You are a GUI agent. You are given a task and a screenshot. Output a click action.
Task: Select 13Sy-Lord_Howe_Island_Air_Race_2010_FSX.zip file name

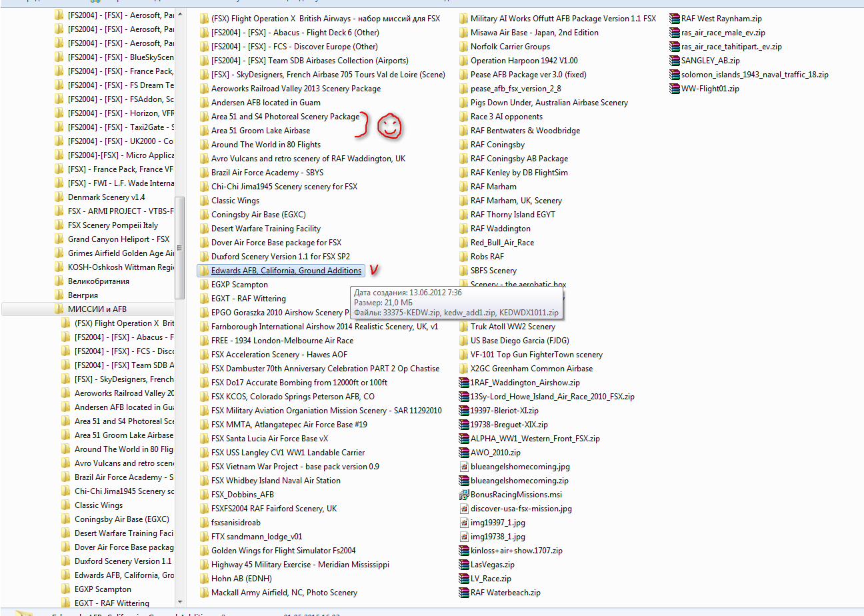[553, 397]
